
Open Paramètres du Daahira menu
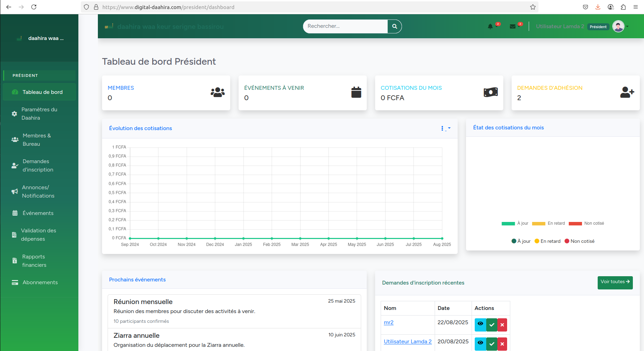point(39,114)
